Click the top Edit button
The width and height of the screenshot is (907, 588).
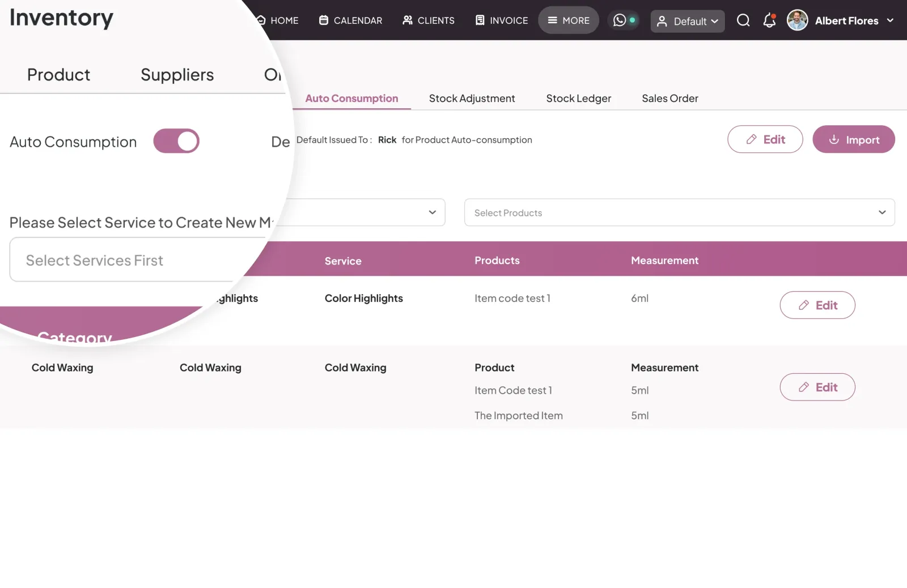(765, 139)
